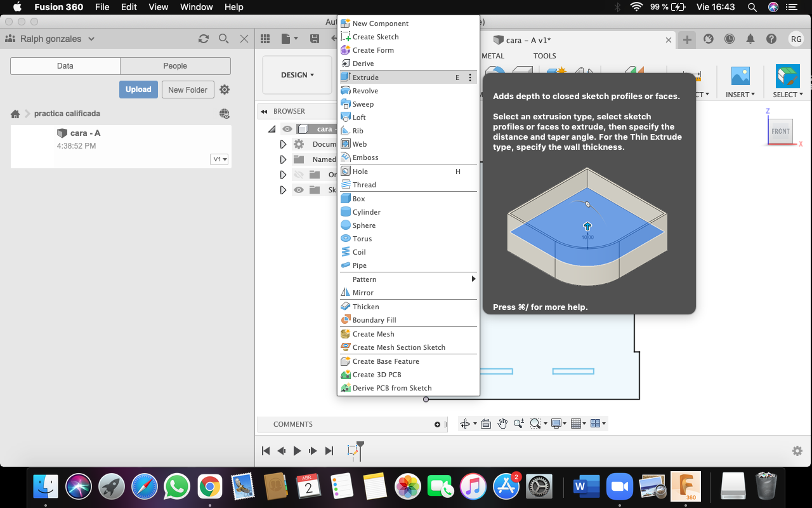Search in the data panel

tap(224, 39)
